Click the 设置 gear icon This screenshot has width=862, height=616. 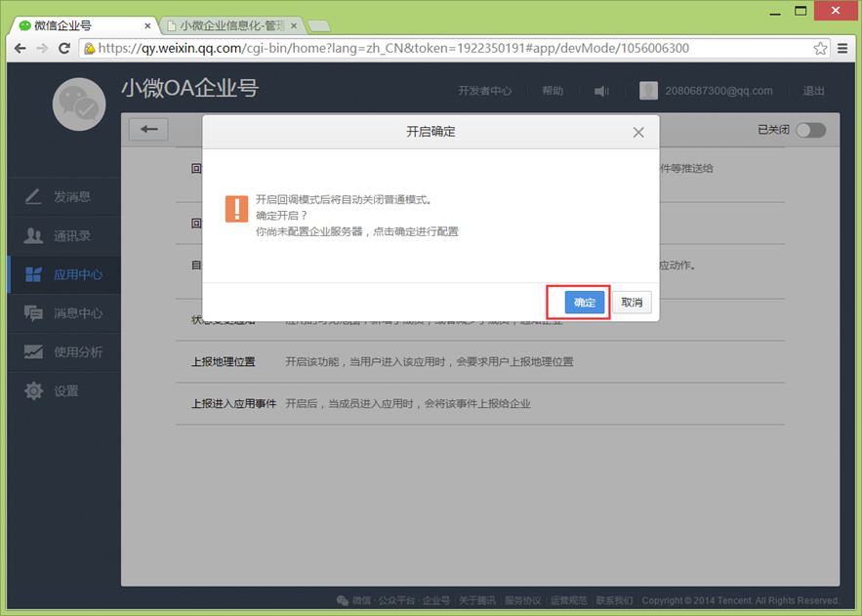[33, 390]
